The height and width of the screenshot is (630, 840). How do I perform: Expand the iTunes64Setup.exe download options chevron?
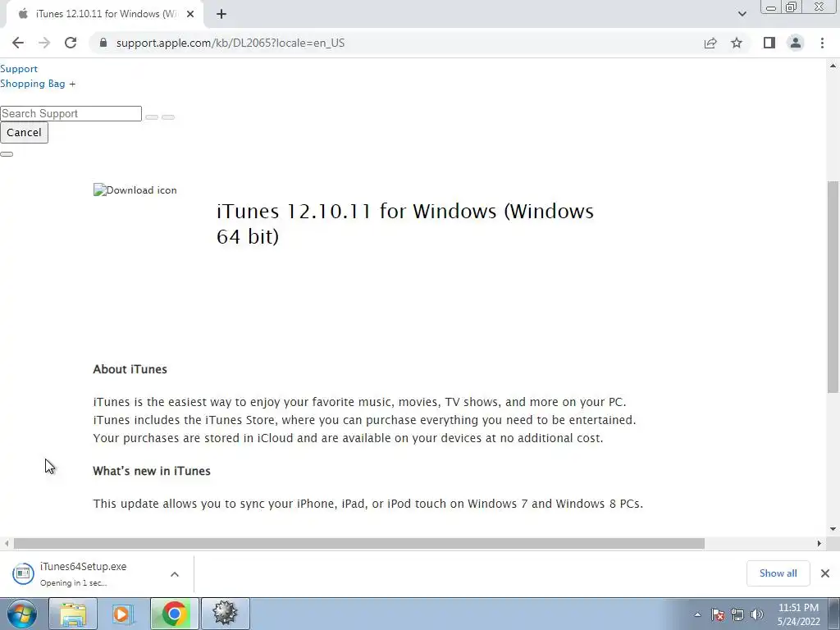coord(175,573)
